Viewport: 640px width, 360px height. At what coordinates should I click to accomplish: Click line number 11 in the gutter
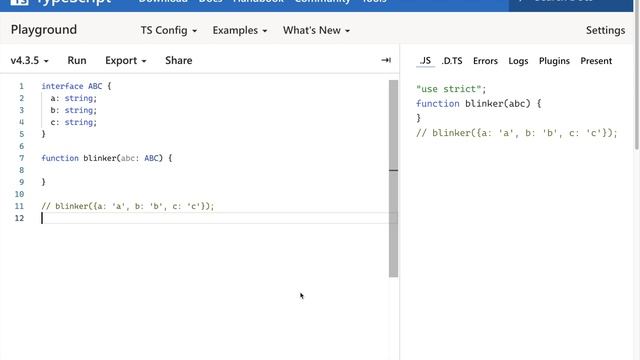click(x=19, y=206)
